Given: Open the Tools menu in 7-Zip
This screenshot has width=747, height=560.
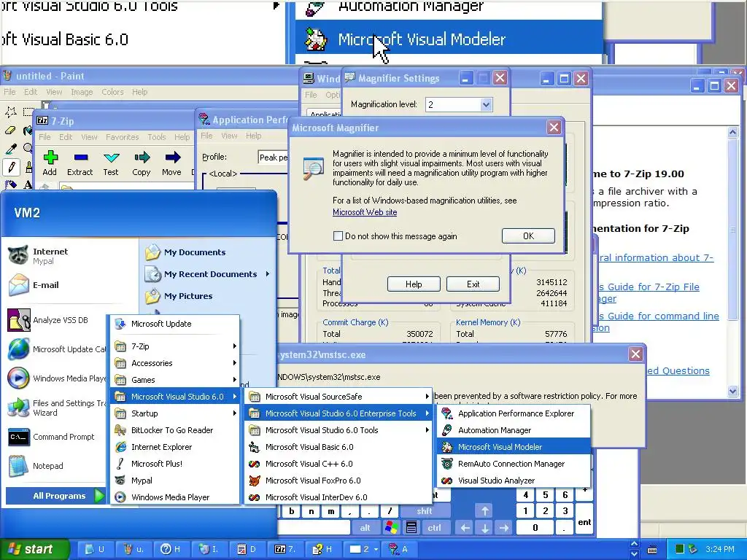Looking at the screenshot, I should click(156, 137).
